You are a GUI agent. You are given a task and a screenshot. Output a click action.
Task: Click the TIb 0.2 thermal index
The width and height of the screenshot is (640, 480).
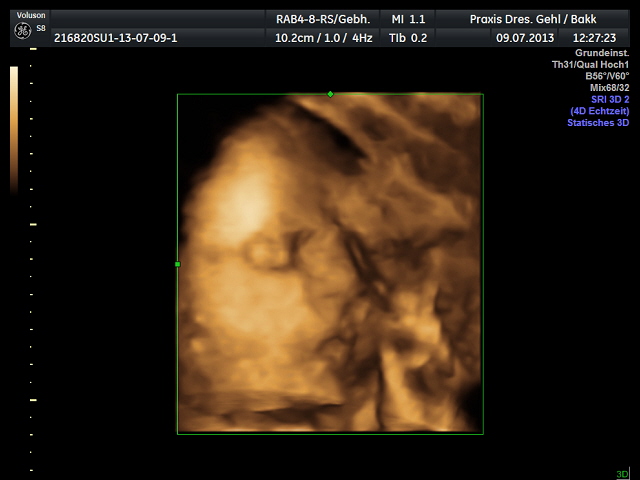(x=409, y=37)
